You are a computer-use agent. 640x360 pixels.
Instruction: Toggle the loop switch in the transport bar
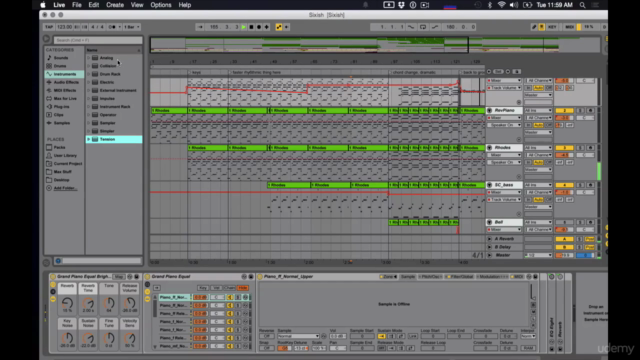[423, 27]
